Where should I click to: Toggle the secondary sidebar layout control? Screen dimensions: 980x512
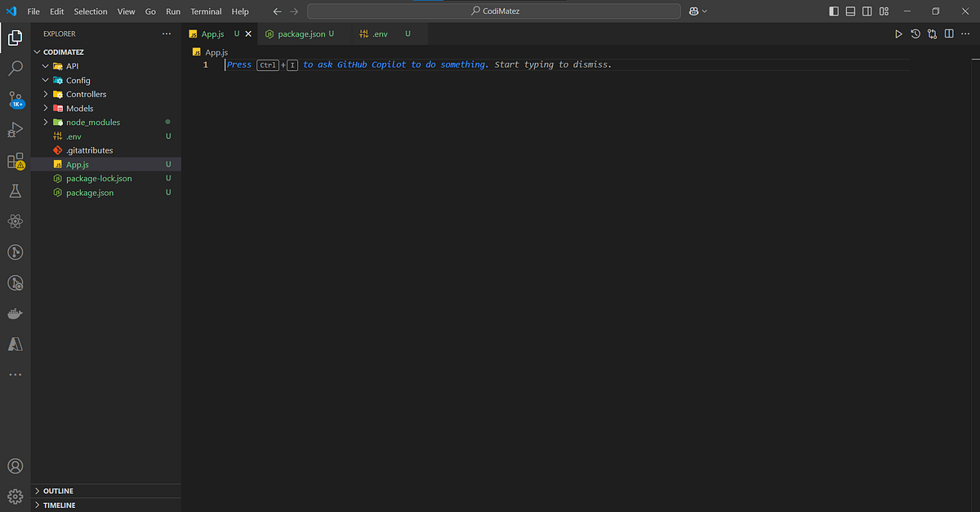pos(866,11)
